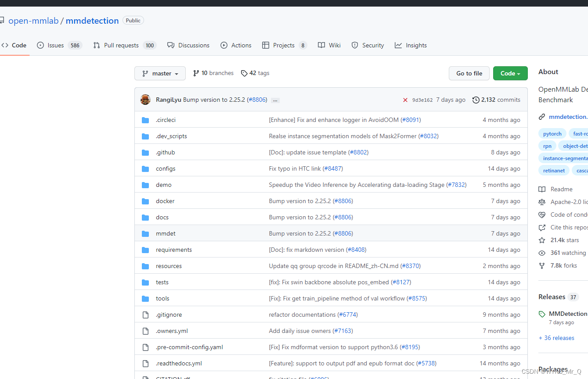Open the Projects tab
This screenshot has width=588, height=379.
284,45
